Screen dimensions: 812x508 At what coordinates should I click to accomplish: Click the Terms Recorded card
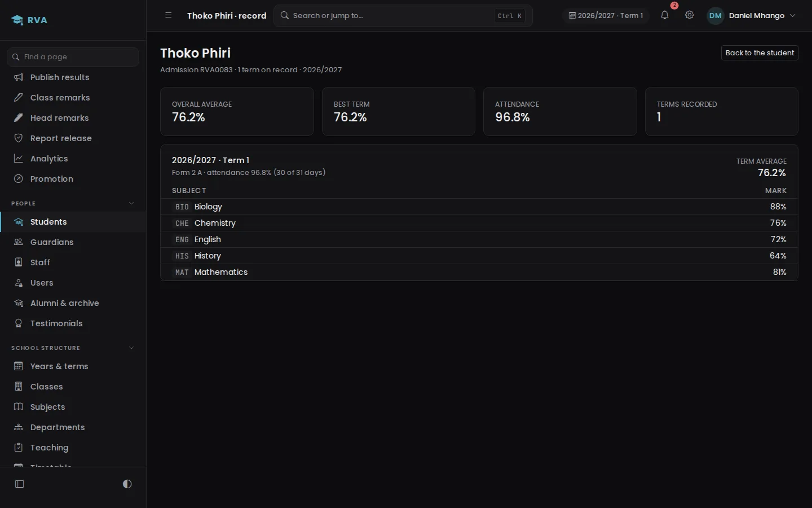[722, 111]
